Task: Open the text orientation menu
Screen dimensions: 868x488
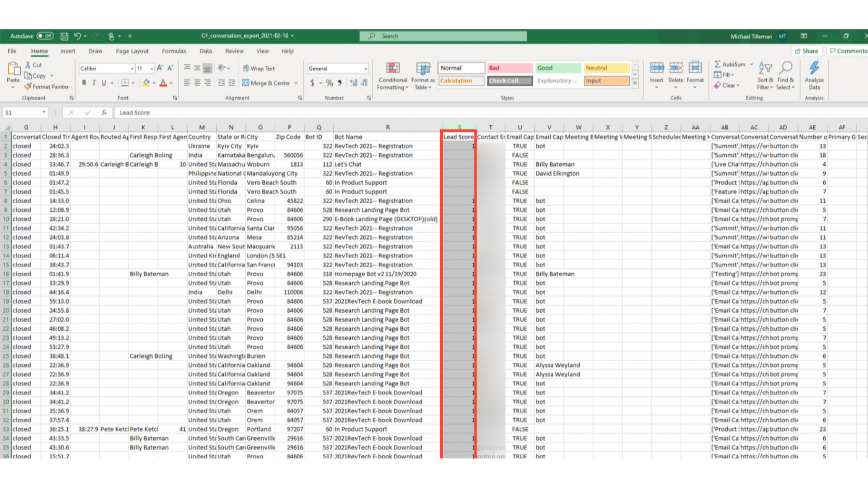Action: coord(223,68)
